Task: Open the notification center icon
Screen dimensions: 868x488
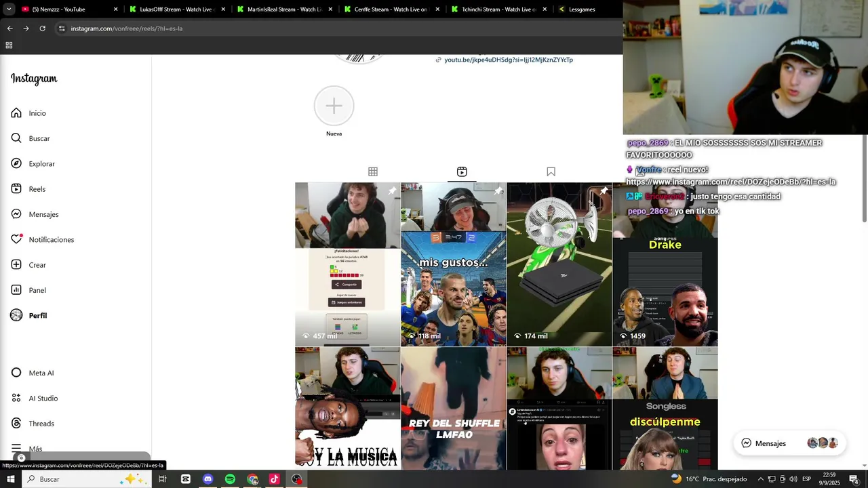Action: coord(854,479)
